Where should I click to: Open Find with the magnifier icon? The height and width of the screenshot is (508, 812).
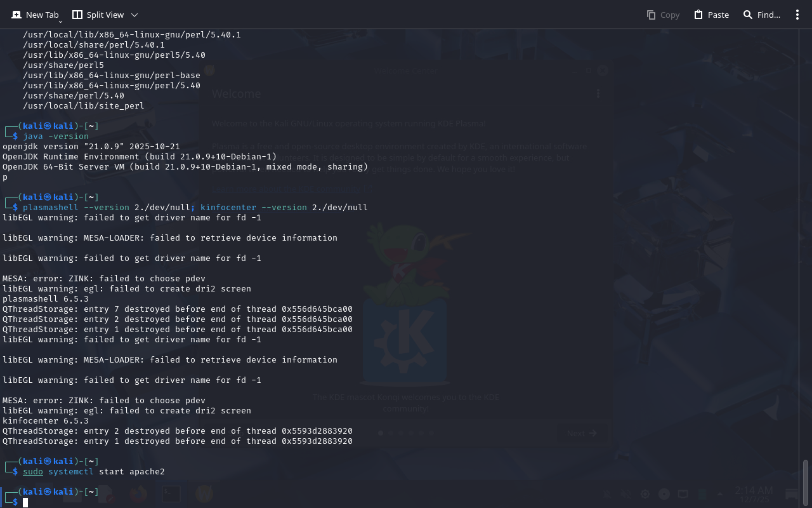(x=748, y=15)
